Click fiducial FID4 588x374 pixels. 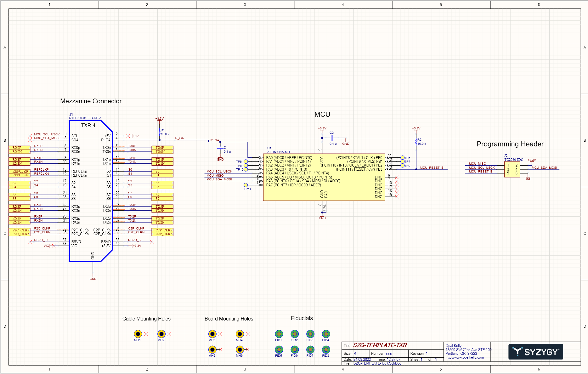pyautogui.click(x=326, y=334)
